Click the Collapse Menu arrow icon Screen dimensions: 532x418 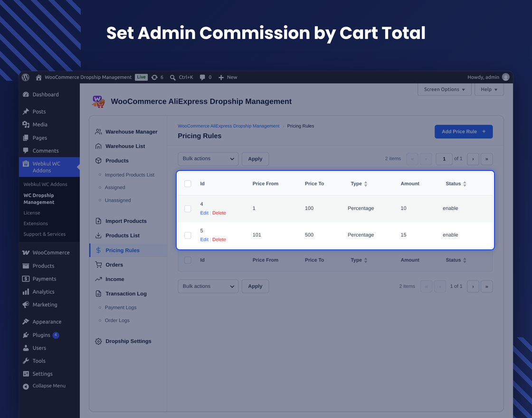click(26, 387)
